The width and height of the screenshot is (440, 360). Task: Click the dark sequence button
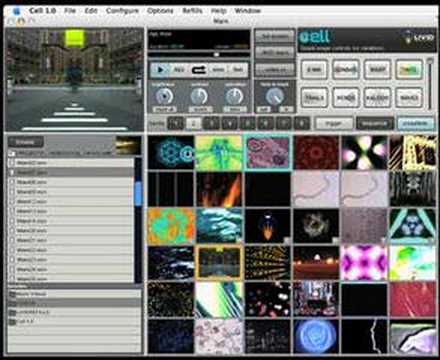point(375,124)
